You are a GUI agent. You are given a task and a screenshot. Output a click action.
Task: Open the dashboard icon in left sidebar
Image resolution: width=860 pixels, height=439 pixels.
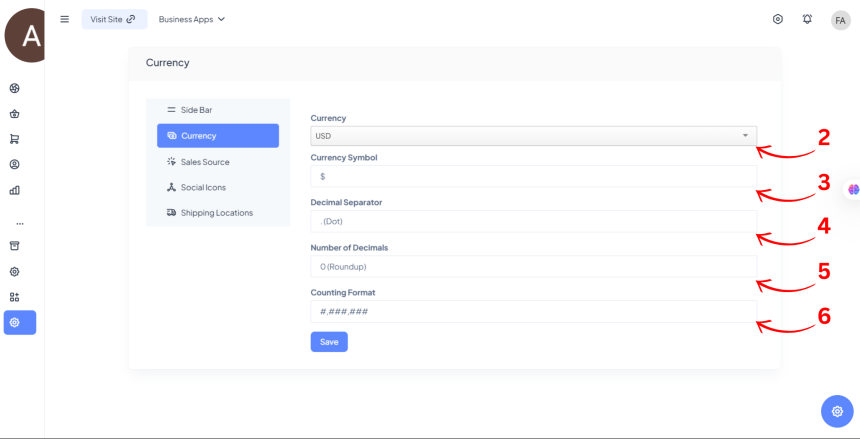click(x=15, y=88)
